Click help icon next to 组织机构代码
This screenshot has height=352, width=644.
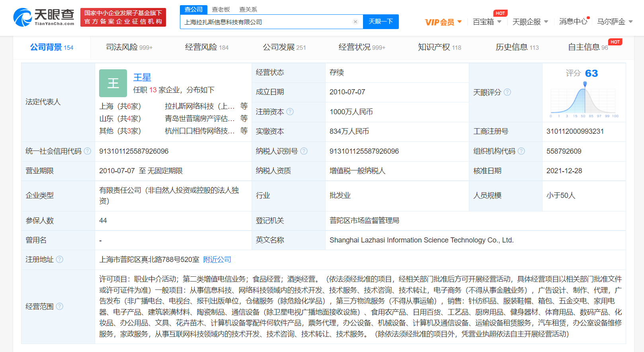point(521,151)
